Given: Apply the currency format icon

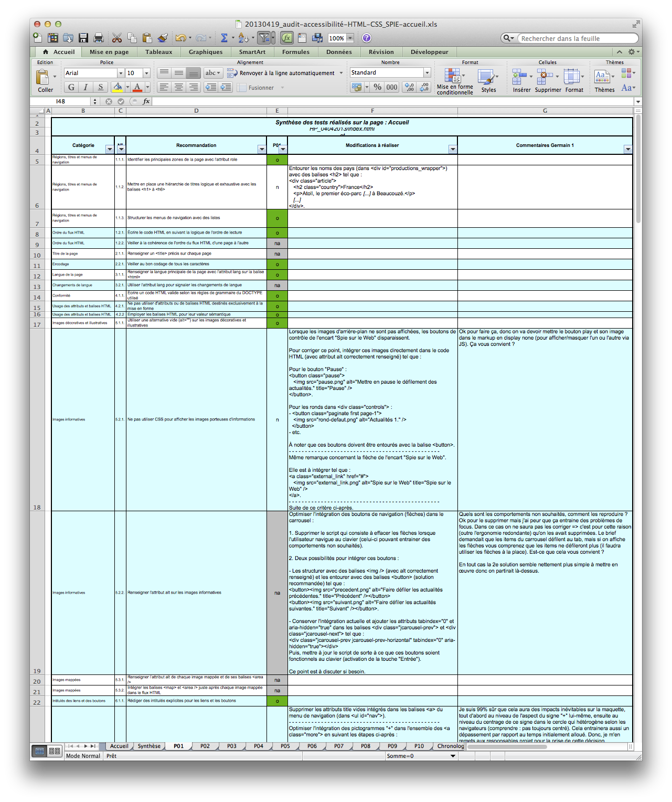Looking at the screenshot, I should [357, 87].
